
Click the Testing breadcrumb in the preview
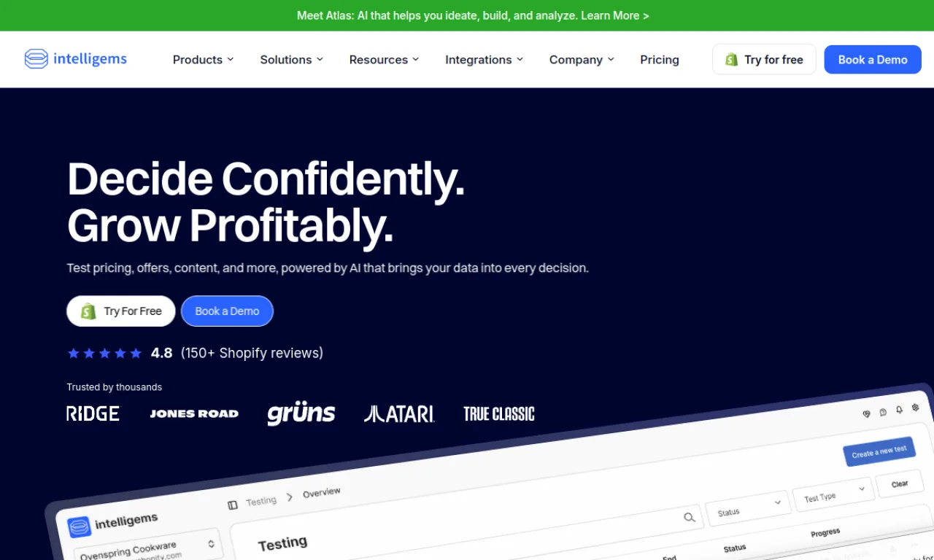coord(260,501)
